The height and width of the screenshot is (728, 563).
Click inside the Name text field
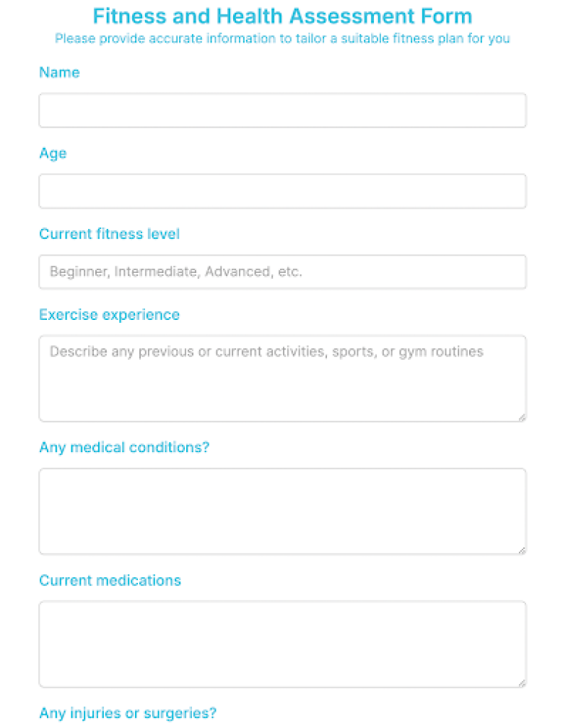click(282, 110)
